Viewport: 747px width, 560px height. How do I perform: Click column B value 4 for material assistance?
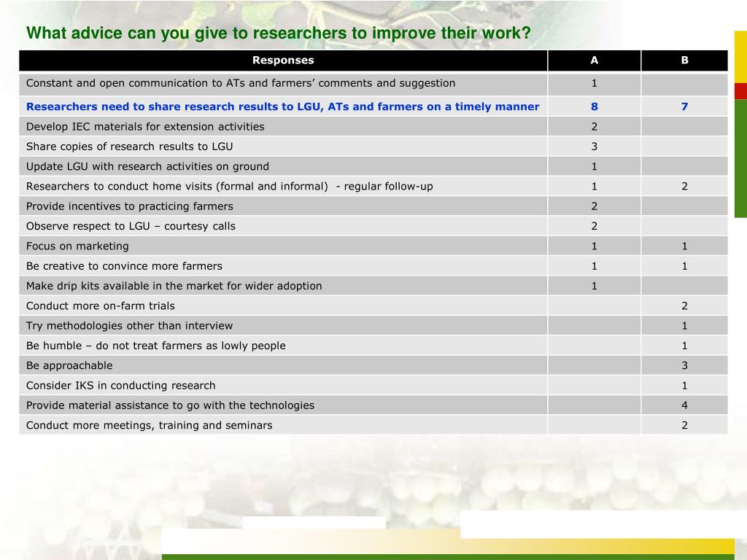click(x=684, y=405)
